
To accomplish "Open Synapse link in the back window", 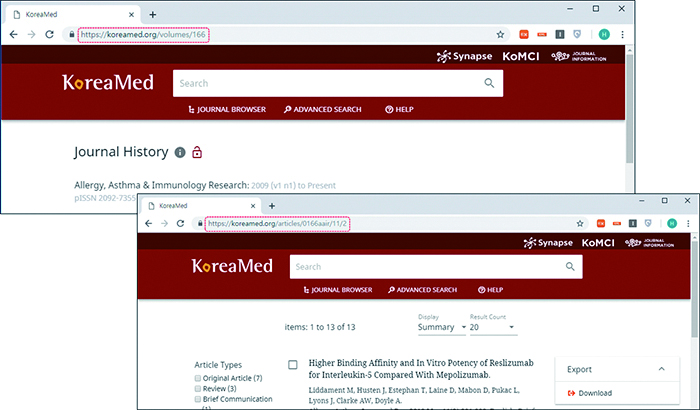I will pos(464,56).
